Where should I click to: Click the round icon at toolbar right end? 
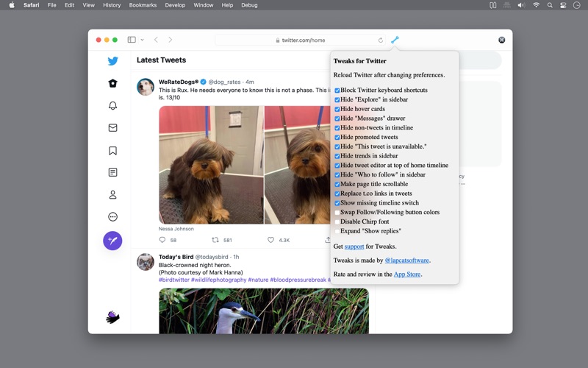point(501,40)
